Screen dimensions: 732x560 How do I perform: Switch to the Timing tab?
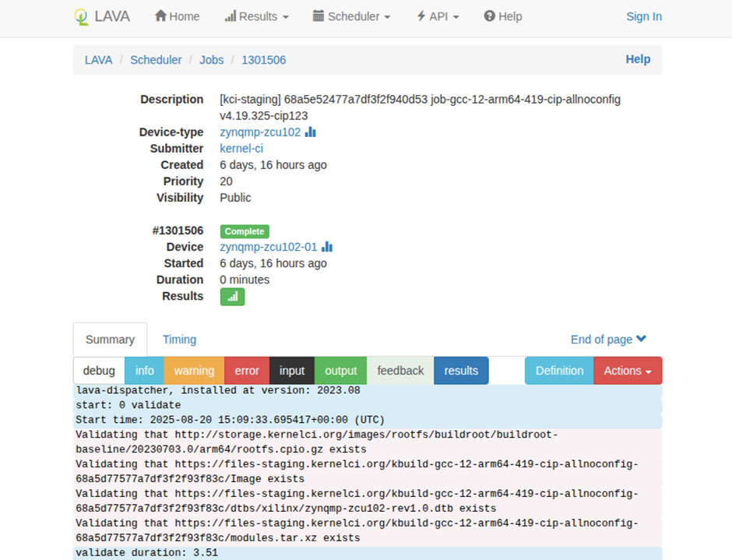179,340
